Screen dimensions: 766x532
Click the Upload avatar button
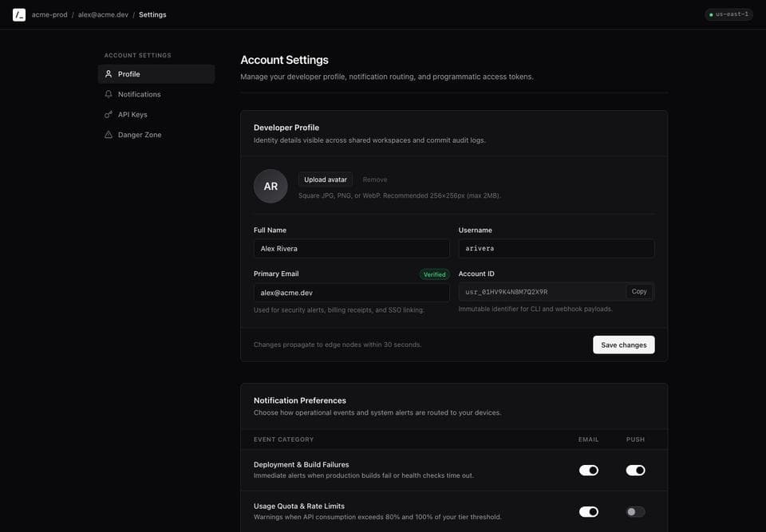click(326, 179)
